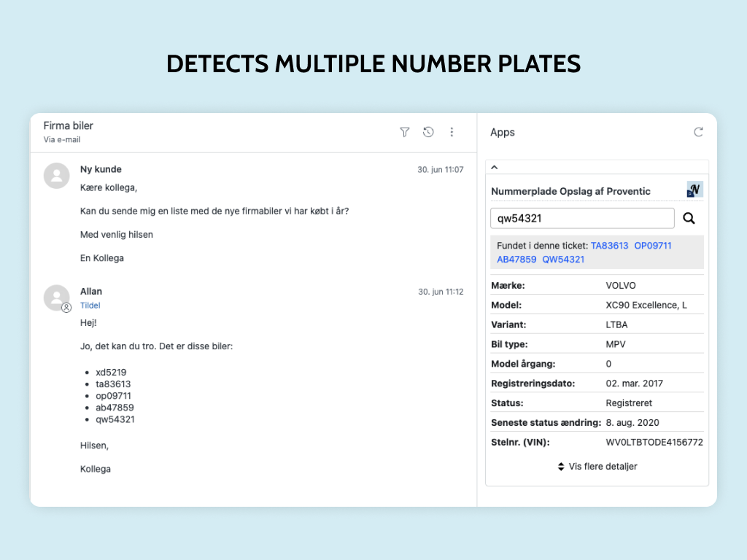Viewport: 747px width, 560px height.
Task: Collapse the Nummerplade app panel chevron
Action: tap(495, 167)
